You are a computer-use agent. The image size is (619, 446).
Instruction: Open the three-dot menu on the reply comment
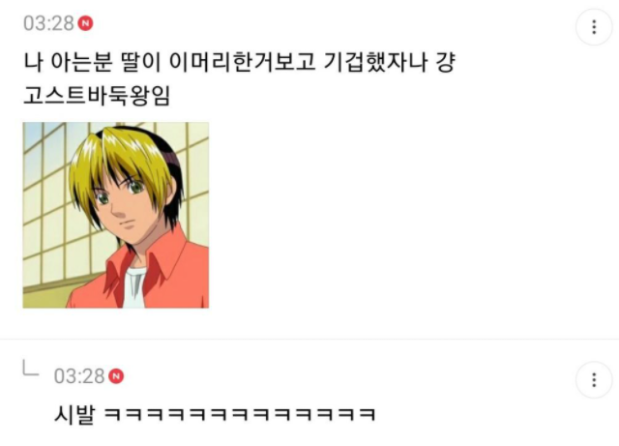pyautogui.click(x=594, y=380)
